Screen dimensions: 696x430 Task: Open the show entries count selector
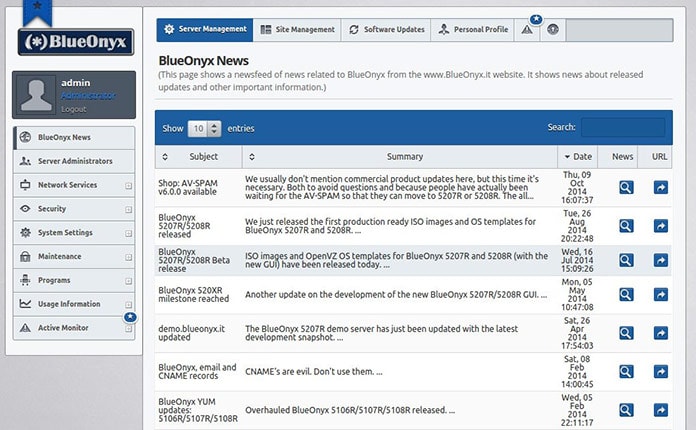(x=204, y=129)
